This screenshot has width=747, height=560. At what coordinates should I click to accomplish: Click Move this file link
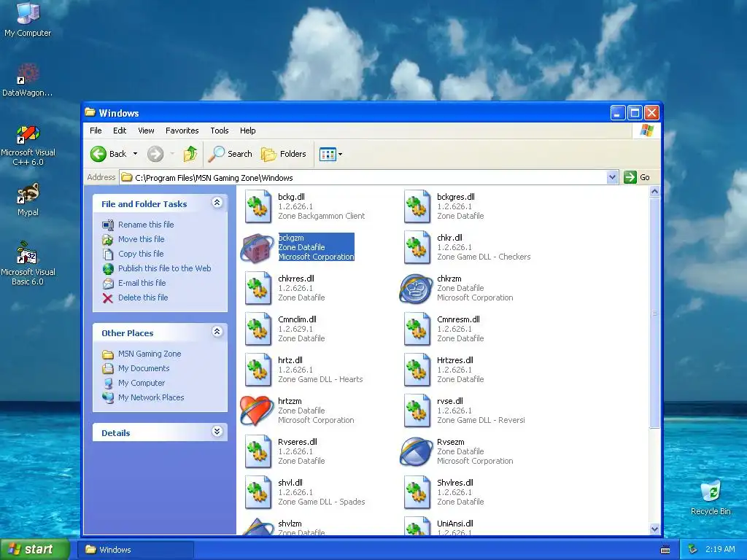(141, 239)
